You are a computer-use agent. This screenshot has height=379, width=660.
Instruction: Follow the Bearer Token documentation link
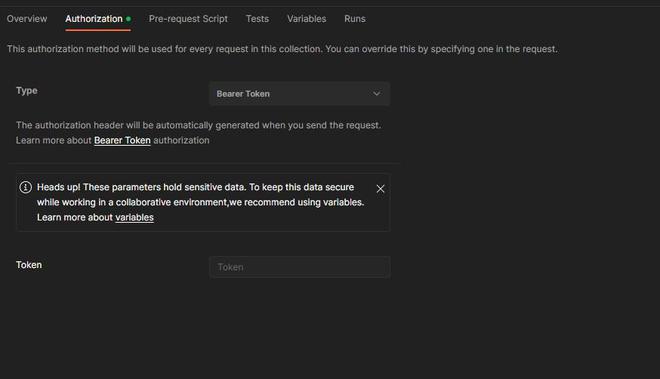(x=122, y=140)
